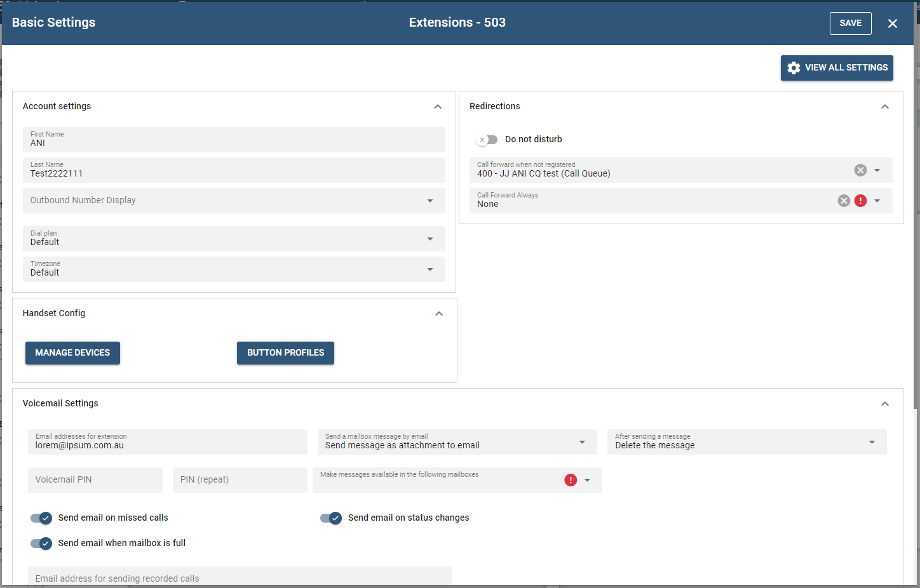The image size is (920, 588).
Task: Open the Dial plan dropdown
Action: (430, 239)
